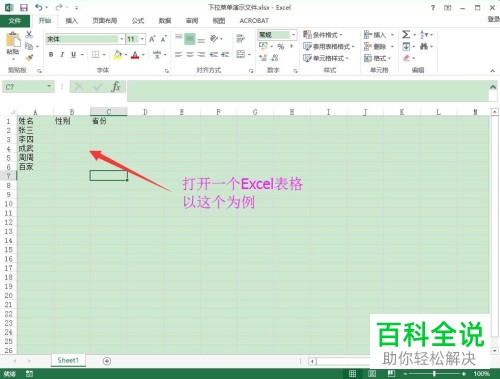Click Sort and Filter icon
Screen dimensions: 500x379
tap(423, 34)
